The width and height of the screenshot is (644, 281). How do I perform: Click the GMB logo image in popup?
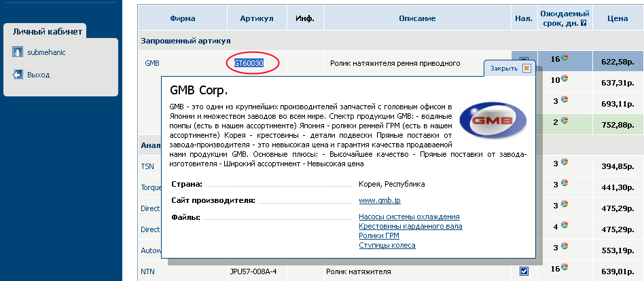tap(493, 121)
